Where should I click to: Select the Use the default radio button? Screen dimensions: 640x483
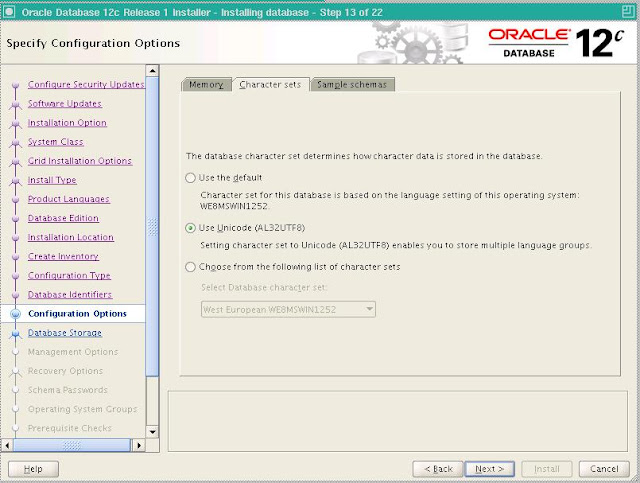(190, 178)
